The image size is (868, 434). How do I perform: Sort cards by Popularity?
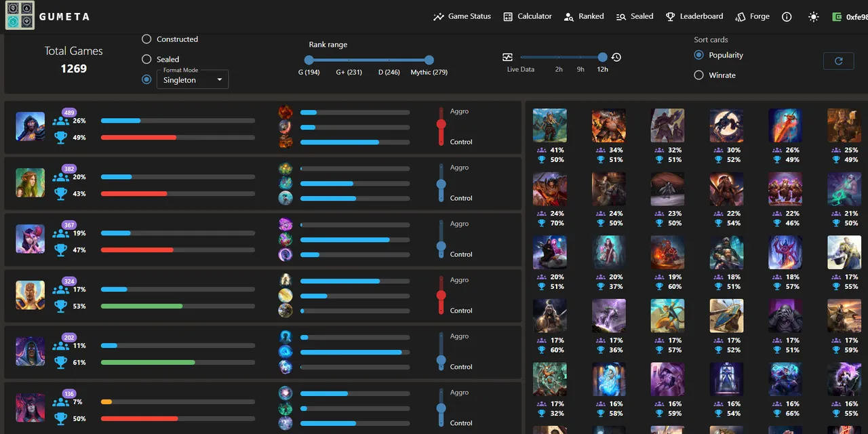(x=698, y=55)
